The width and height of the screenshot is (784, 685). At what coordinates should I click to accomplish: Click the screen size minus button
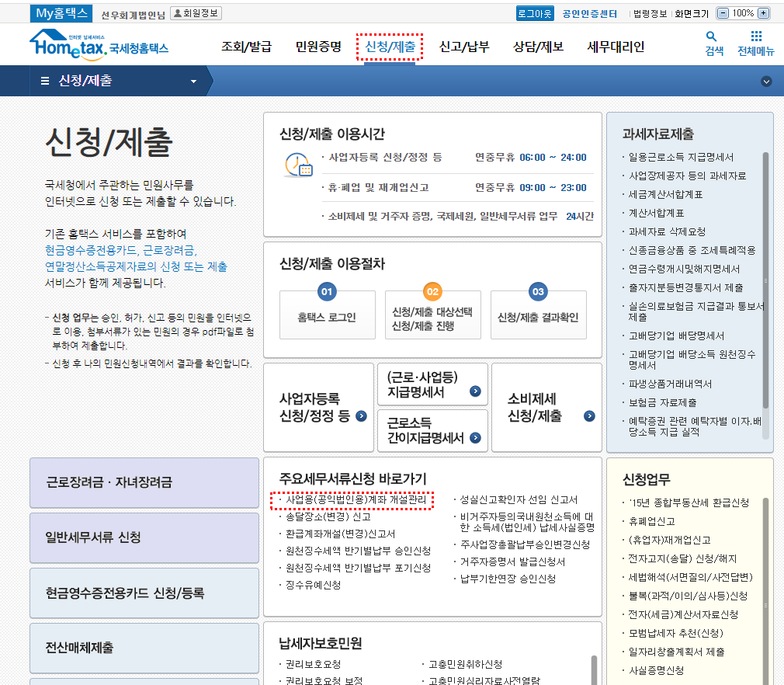click(x=723, y=13)
